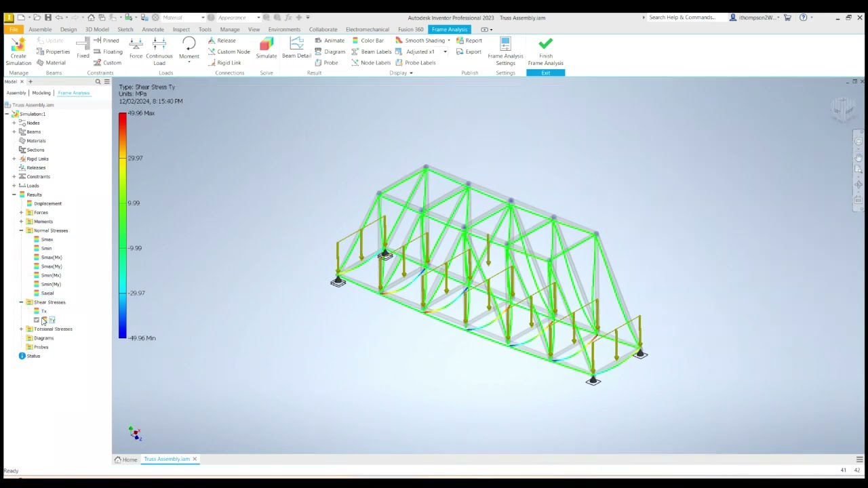Open beam Properties
This screenshot has height=488, width=868.
(53, 52)
